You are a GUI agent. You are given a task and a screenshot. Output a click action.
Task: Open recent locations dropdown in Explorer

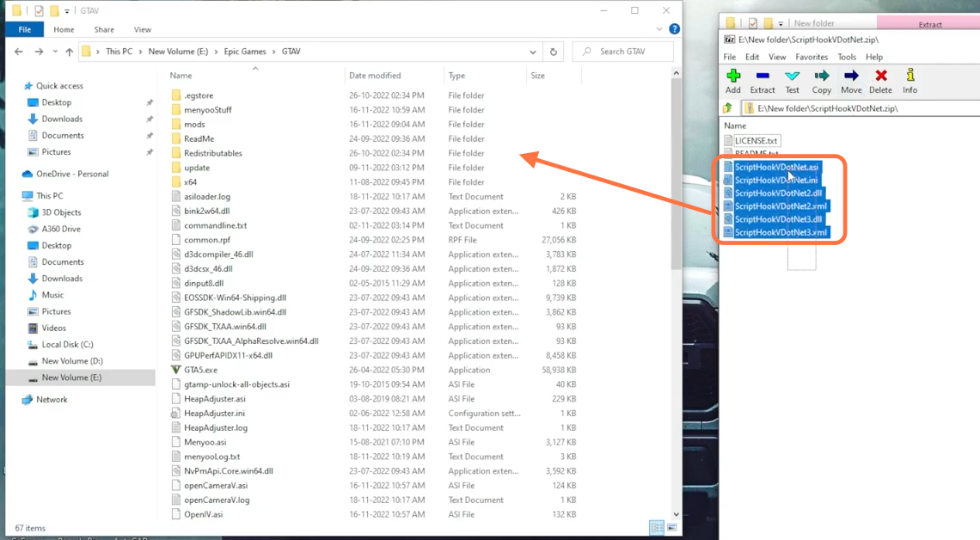55,52
